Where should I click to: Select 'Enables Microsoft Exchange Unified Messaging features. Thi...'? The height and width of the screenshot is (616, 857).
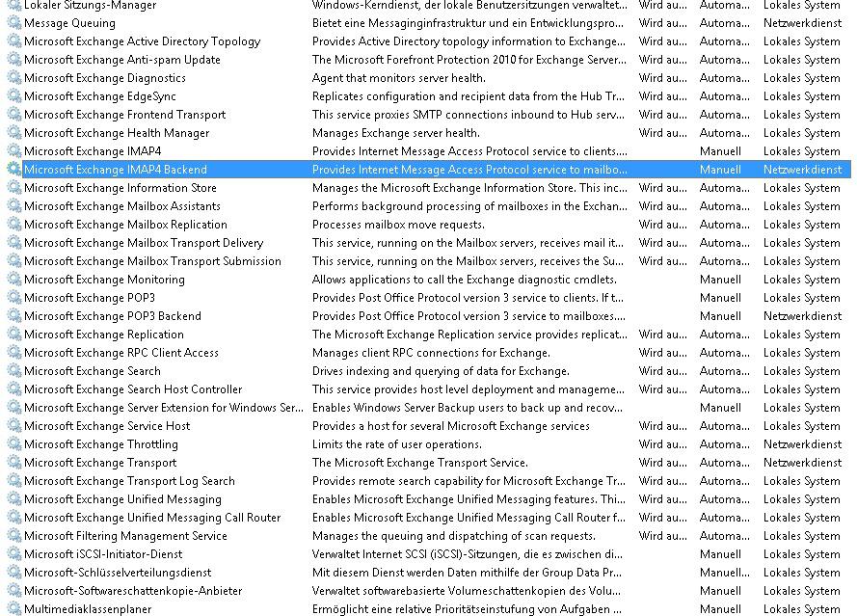pos(469,499)
